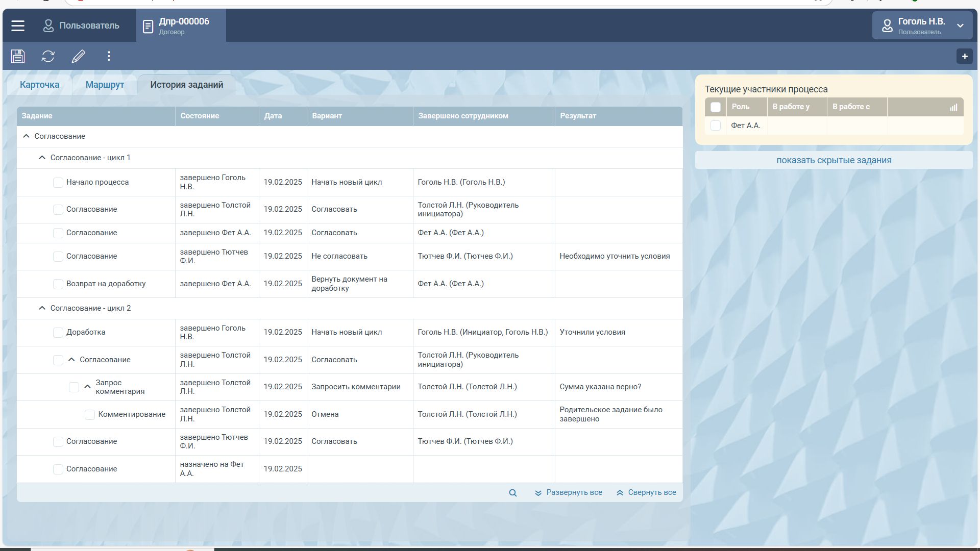This screenshot has height=551, width=980.
Task: Check the Начало процесса task checkbox
Action: tap(58, 183)
